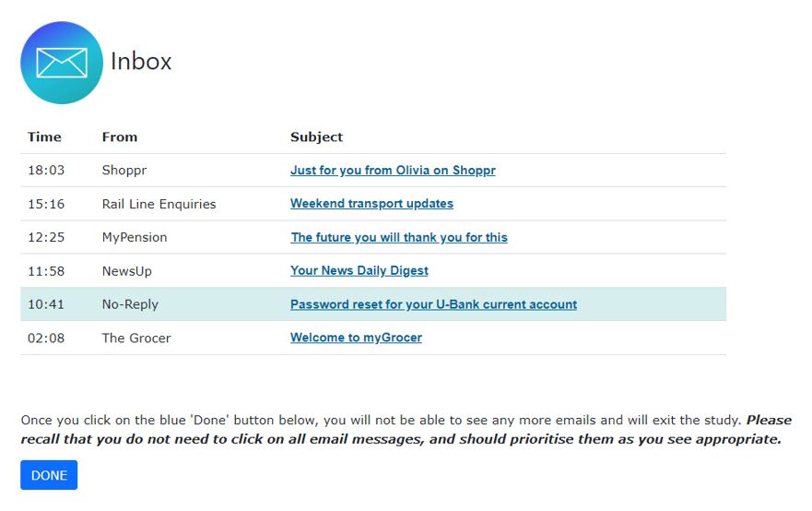Open 'Just for you from Olivia on Shoppr'

click(393, 171)
